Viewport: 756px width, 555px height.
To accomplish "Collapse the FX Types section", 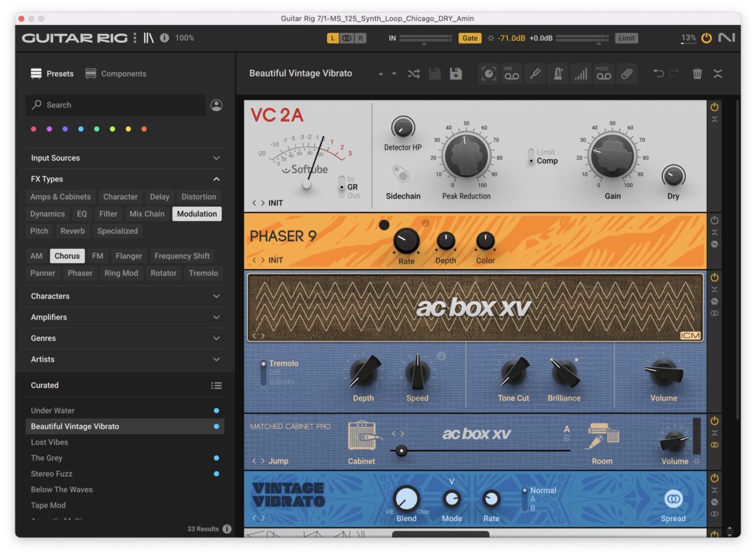I will 215,179.
